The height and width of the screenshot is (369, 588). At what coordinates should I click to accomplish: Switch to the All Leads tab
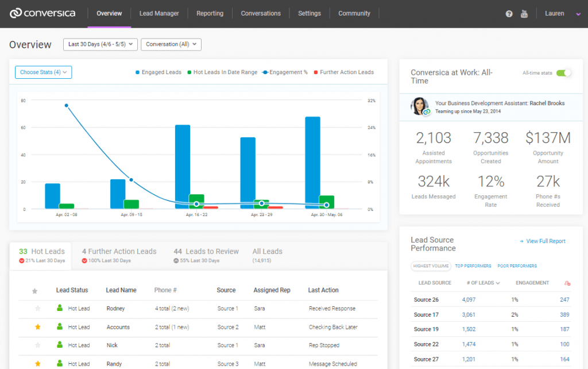[x=268, y=251]
